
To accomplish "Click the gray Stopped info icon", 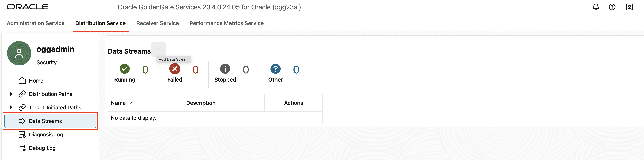I will (225, 69).
